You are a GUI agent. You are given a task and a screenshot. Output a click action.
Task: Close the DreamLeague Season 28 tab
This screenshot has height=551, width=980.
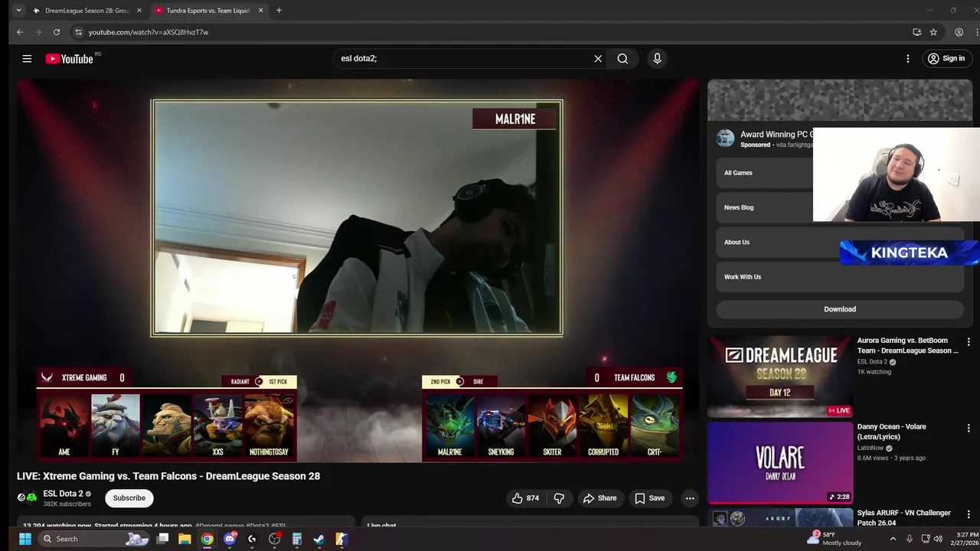(x=139, y=11)
